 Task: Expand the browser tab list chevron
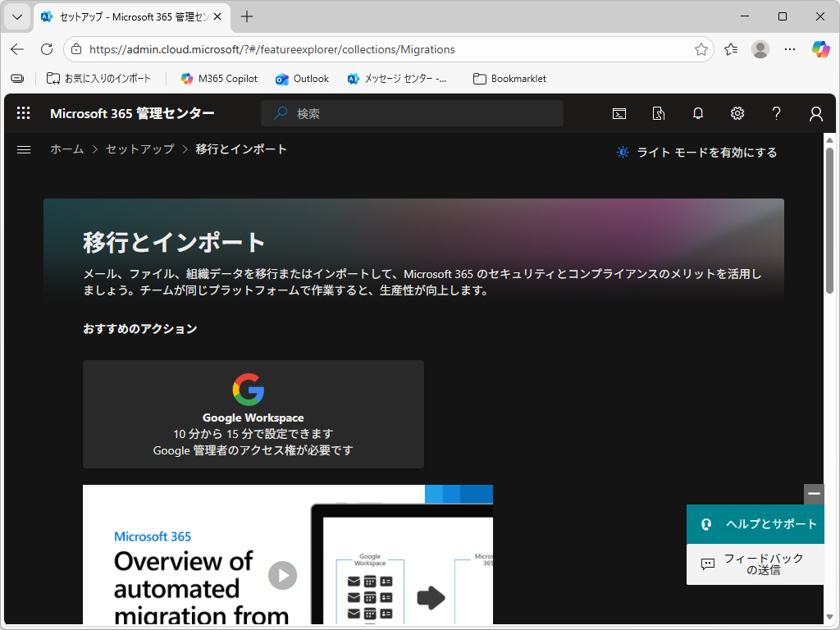pyautogui.click(x=16, y=16)
